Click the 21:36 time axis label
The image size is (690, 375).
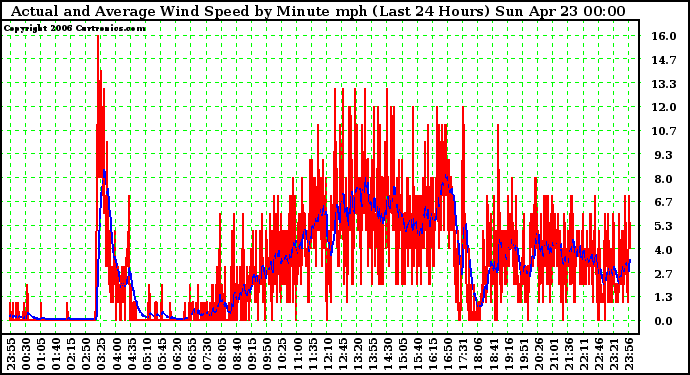568,354
